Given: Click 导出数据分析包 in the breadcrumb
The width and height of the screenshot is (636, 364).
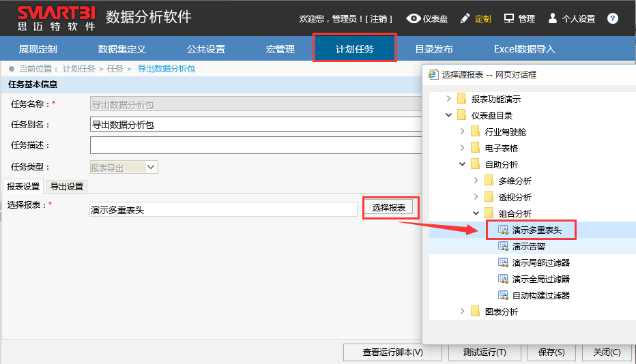Looking at the screenshot, I should pos(167,68).
